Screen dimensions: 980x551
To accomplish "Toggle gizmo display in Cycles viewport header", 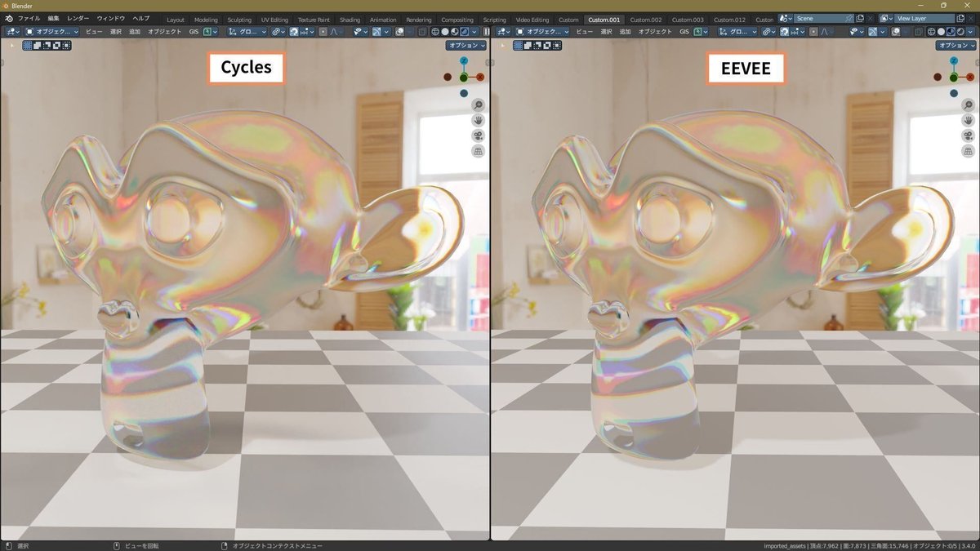I will pos(376,32).
